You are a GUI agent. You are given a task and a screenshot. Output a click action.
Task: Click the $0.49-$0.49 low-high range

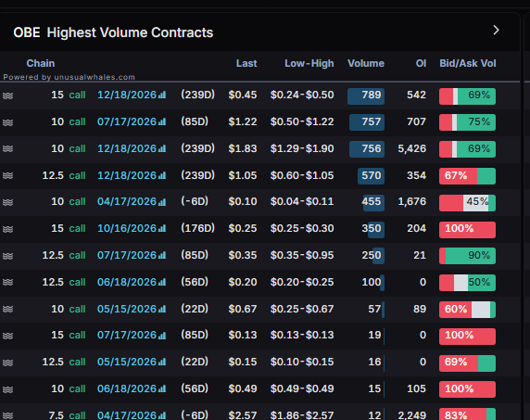tap(302, 388)
